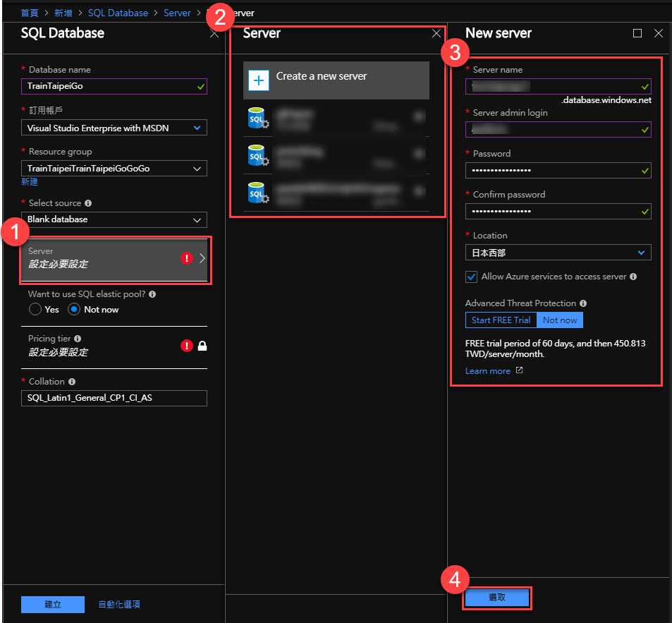Screen dimensions: 672x623
Task: Open the Pricing tier setting row
Action: click(114, 346)
